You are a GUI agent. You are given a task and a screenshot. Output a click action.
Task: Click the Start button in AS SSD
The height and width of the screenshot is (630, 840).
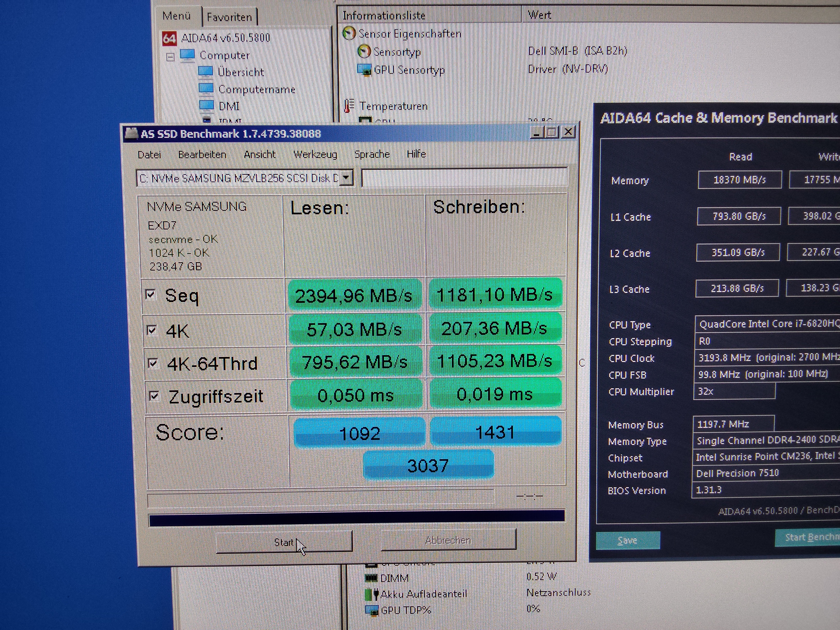point(284,542)
